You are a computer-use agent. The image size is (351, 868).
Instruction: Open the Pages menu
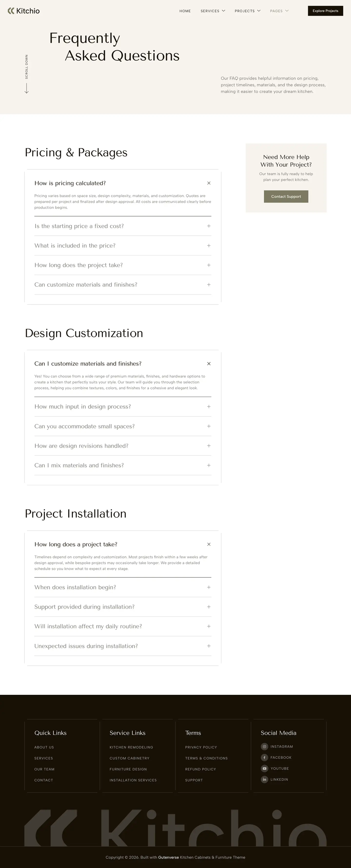pos(279,11)
